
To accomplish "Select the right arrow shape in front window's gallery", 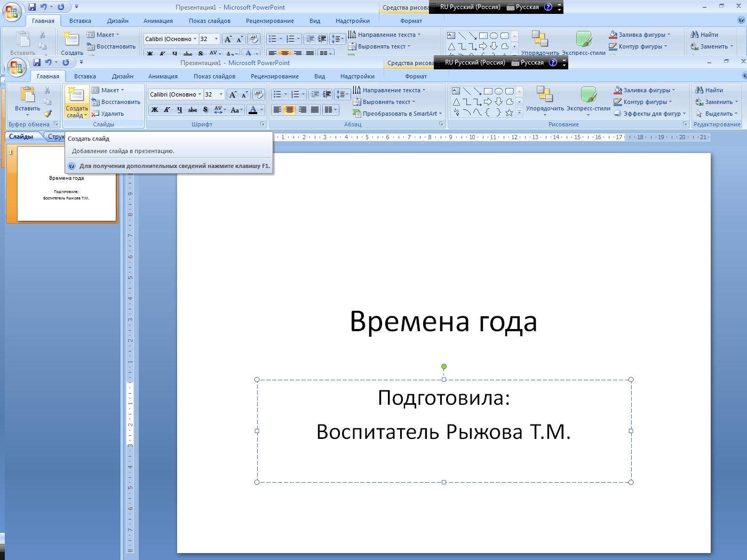I will point(488,102).
